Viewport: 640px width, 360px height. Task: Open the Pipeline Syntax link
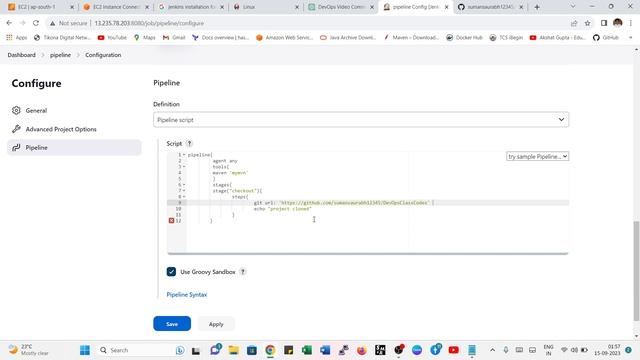pyautogui.click(x=187, y=294)
